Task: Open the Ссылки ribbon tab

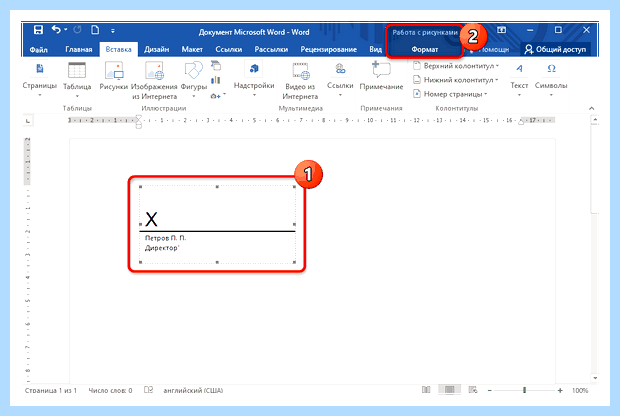Action: [x=229, y=49]
